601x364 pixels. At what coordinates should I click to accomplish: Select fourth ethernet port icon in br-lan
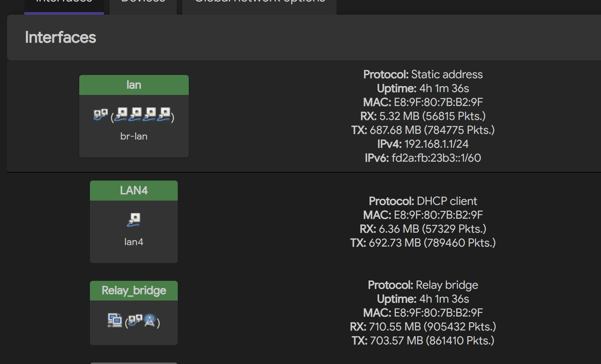point(164,115)
